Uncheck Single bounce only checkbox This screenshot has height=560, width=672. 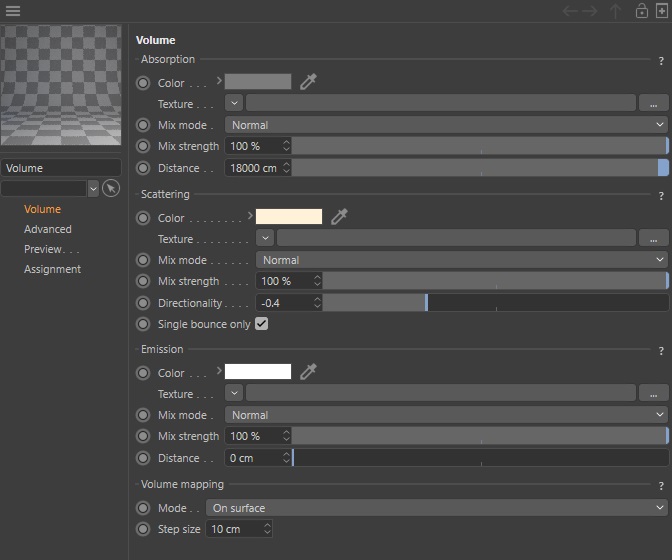[x=261, y=323]
